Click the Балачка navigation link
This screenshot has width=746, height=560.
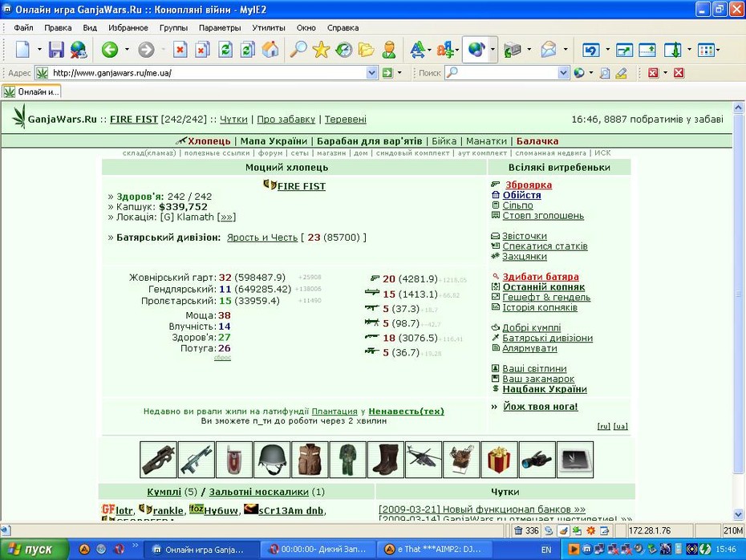[537, 141]
